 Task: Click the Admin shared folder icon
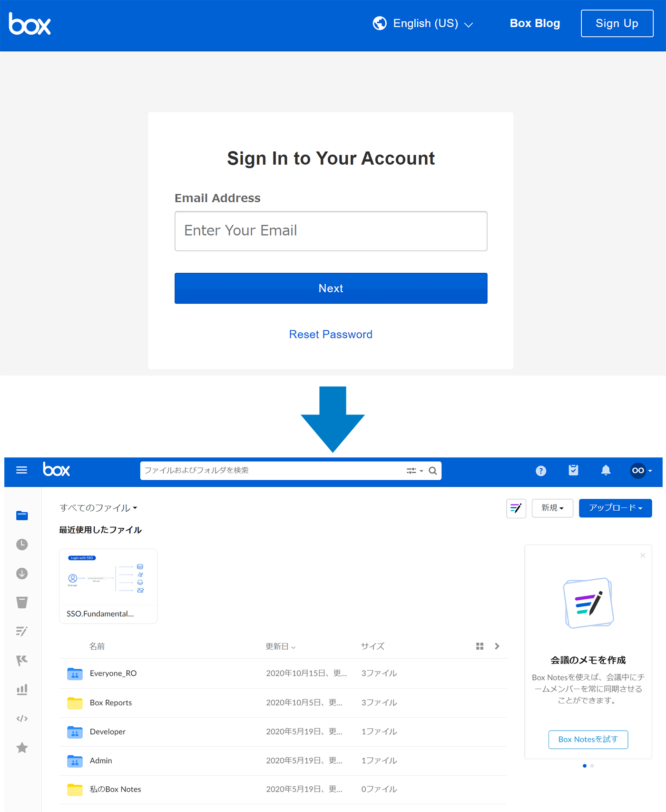[75, 761]
